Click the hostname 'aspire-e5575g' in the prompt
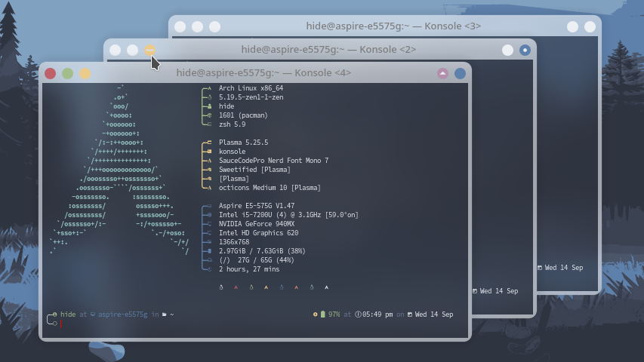 click(x=123, y=314)
